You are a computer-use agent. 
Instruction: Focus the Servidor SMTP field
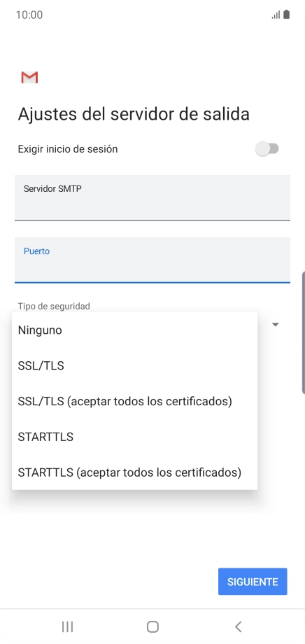152,197
